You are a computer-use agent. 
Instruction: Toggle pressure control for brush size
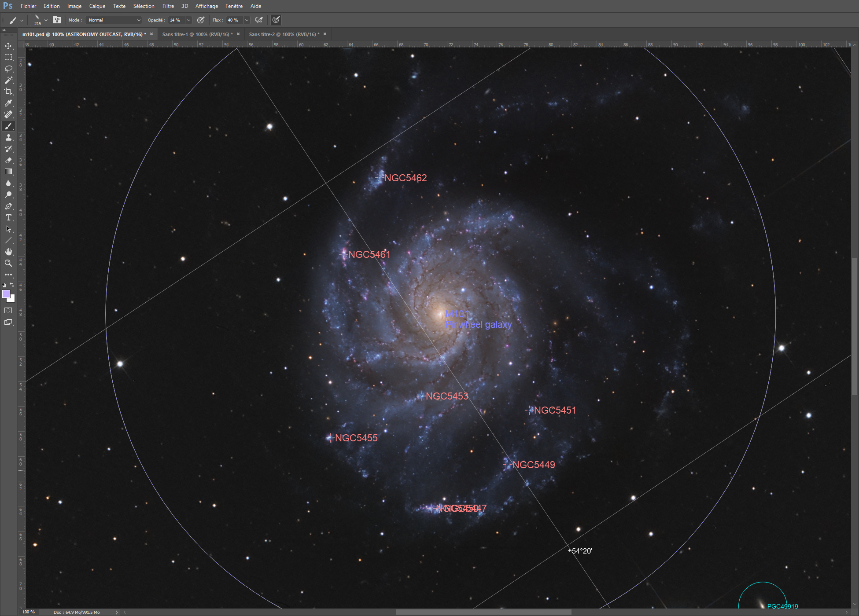276,20
